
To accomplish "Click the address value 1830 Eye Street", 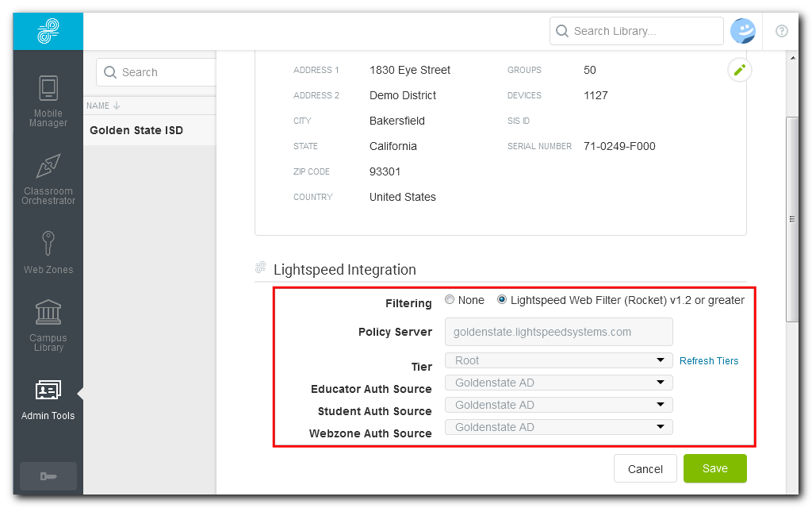I will [x=410, y=70].
